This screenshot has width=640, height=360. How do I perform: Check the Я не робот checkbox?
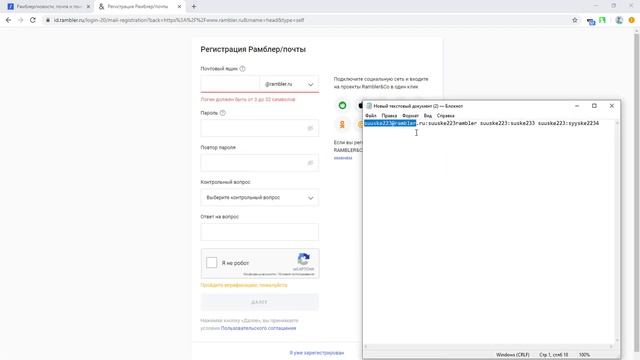211,262
